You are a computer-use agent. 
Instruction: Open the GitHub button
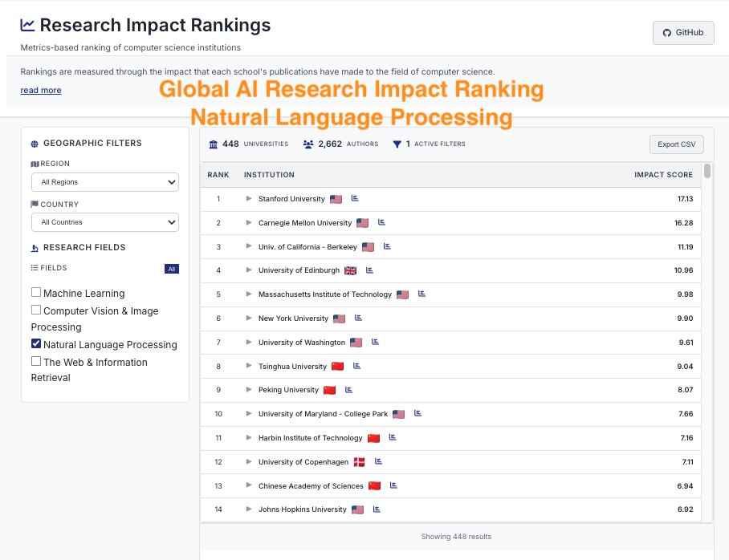point(683,33)
